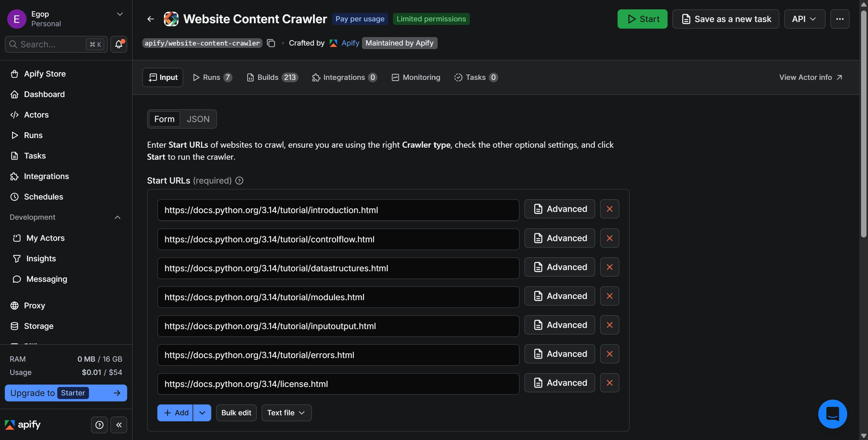Click the Pay per usage badge

click(360, 19)
